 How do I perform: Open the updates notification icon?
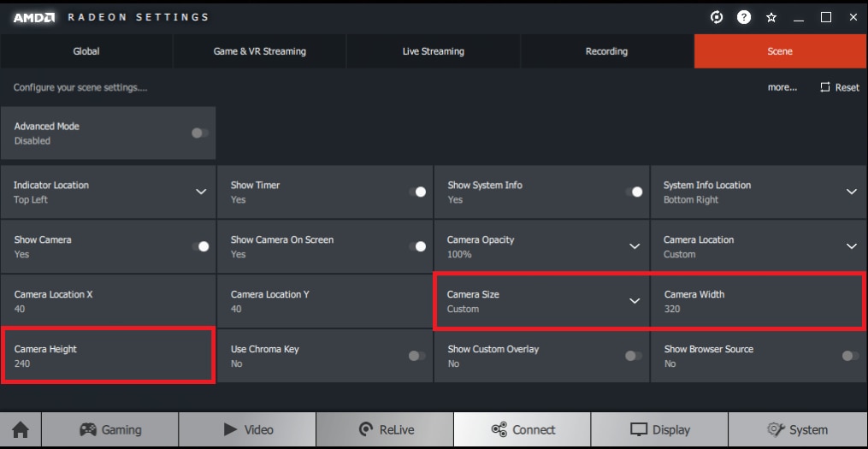pos(717,17)
